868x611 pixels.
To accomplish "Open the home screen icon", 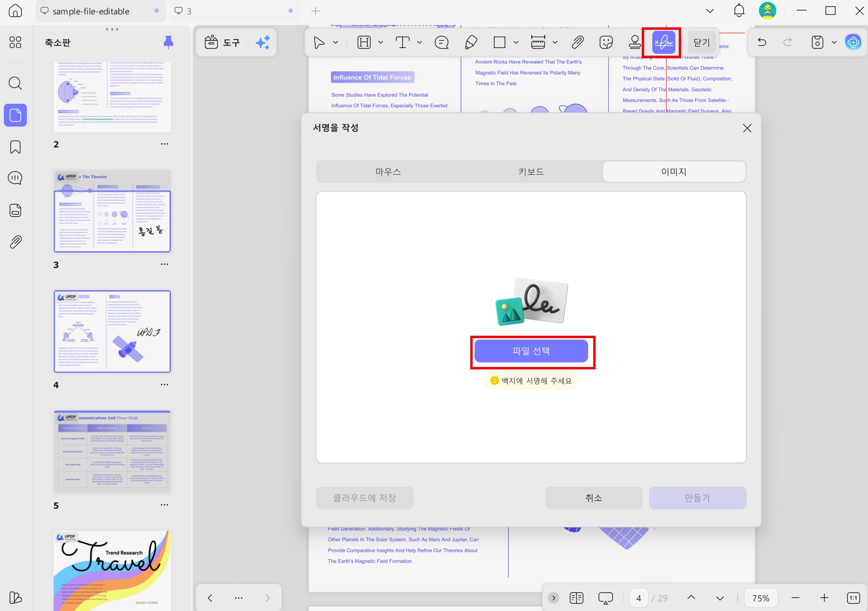I will pos(15,11).
